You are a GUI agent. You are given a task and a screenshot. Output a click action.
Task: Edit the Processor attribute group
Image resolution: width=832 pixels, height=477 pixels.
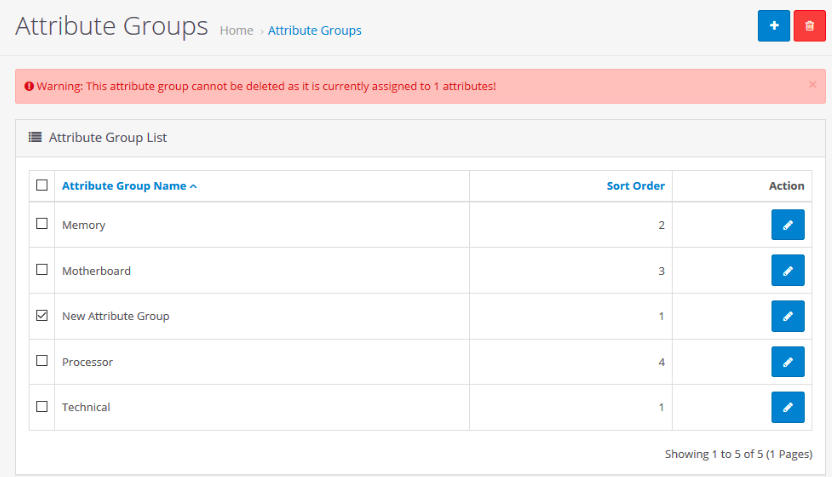click(787, 362)
